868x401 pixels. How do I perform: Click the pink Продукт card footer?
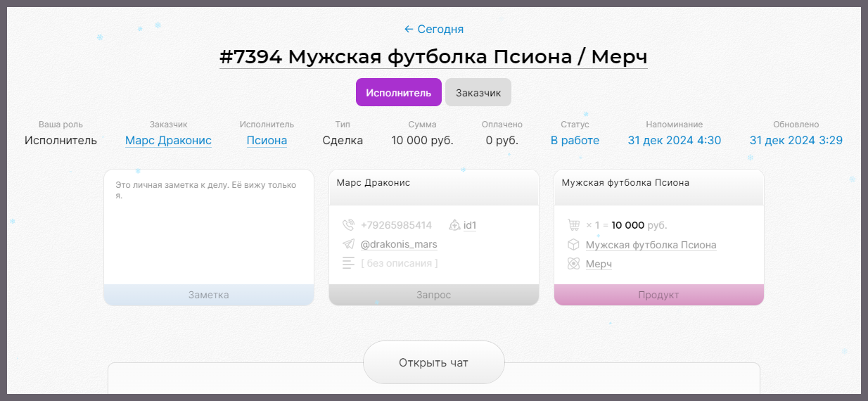(658, 295)
